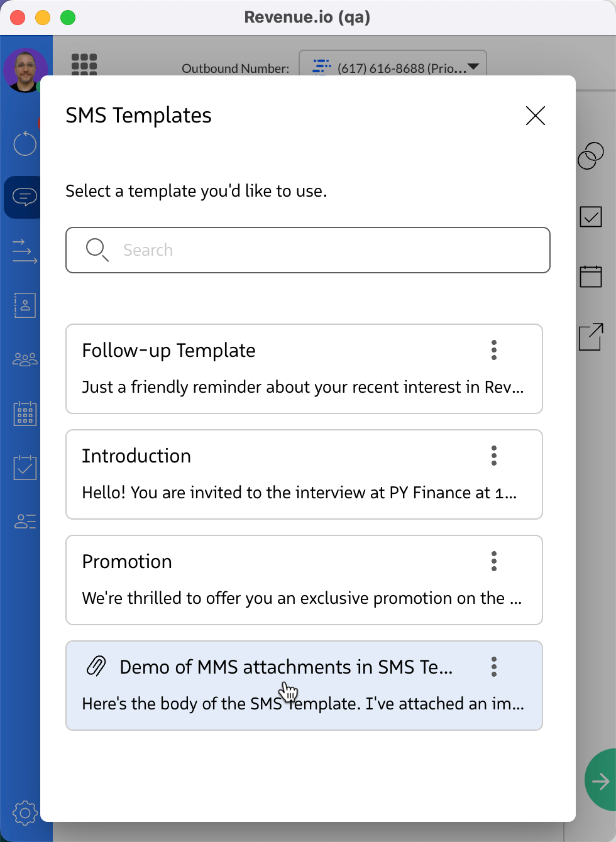Click the refresh circle sidebar icon
Image resolution: width=616 pixels, height=842 pixels.
coord(25,143)
